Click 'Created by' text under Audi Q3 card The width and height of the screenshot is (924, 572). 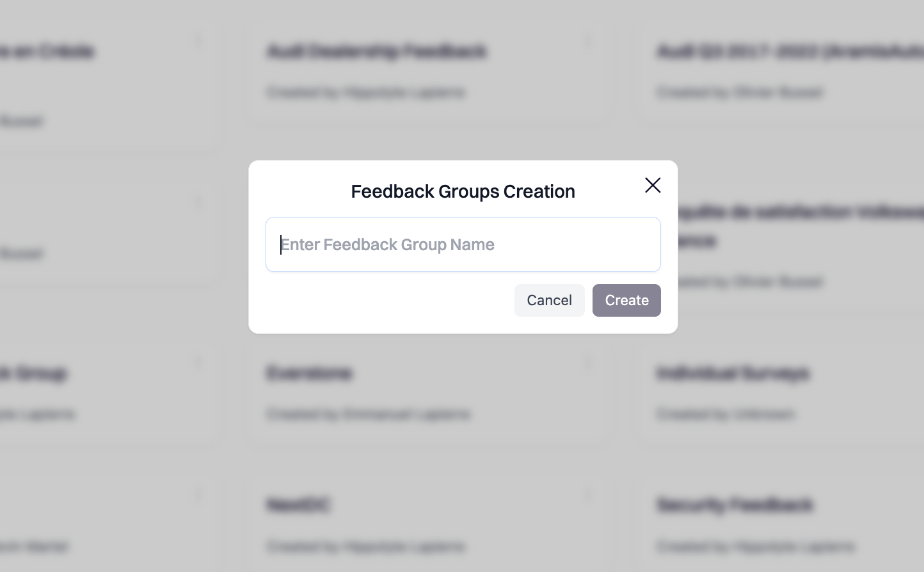point(740,93)
